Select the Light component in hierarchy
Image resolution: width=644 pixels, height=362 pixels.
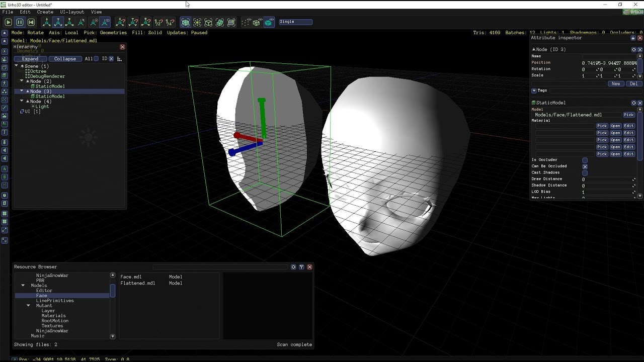[x=42, y=107]
